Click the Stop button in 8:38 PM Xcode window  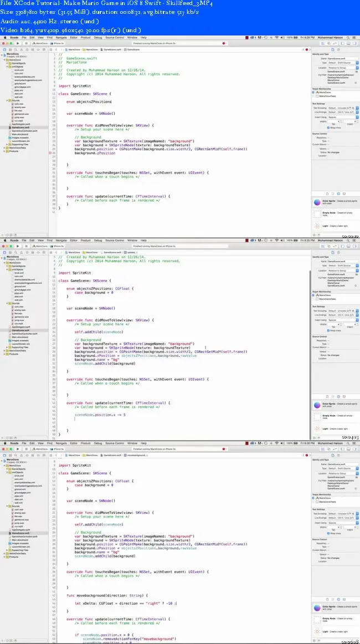pyautogui.click(x=25, y=449)
